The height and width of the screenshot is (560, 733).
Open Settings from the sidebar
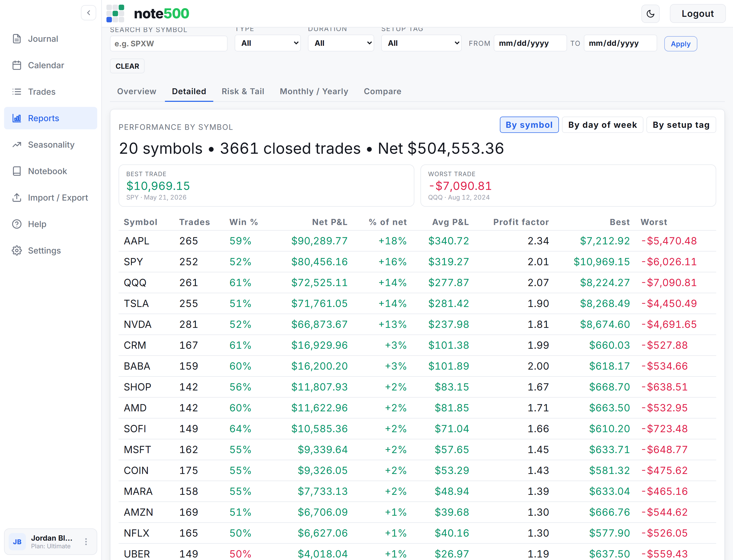click(x=51, y=250)
